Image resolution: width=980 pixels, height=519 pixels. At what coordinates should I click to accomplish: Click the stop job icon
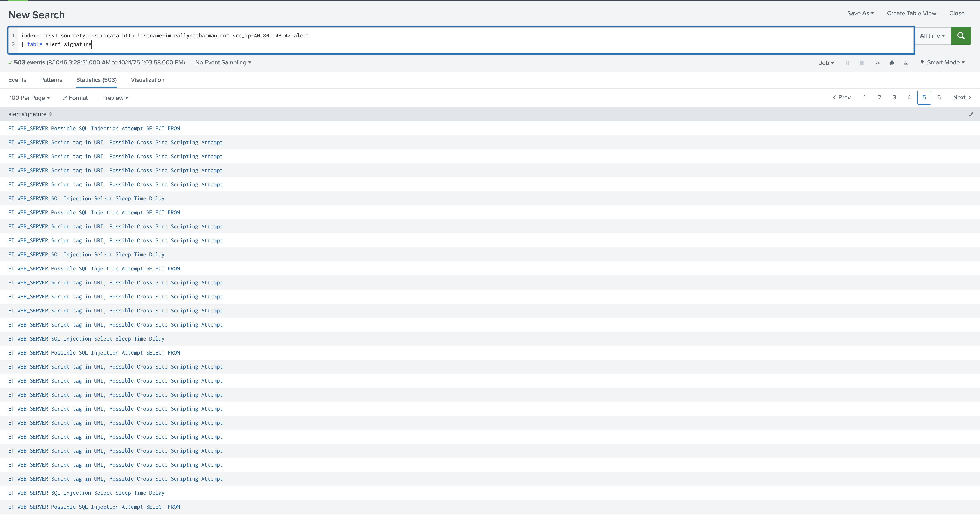pyautogui.click(x=861, y=63)
